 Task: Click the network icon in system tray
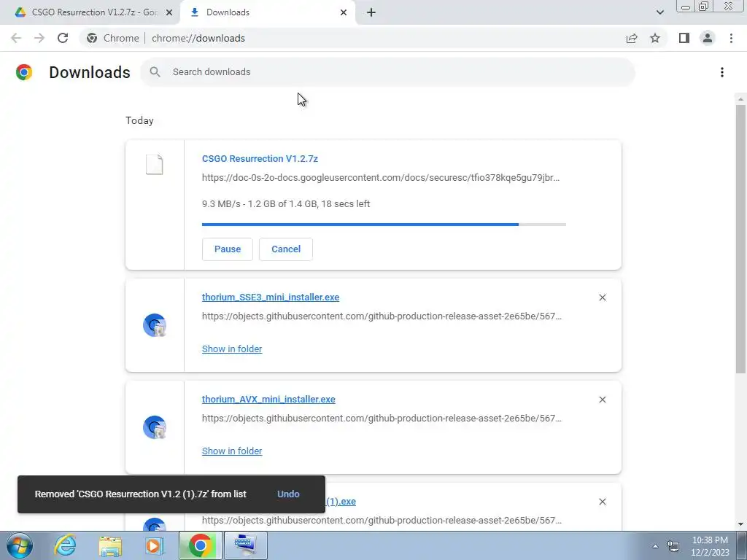pyautogui.click(x=673, y=546)
